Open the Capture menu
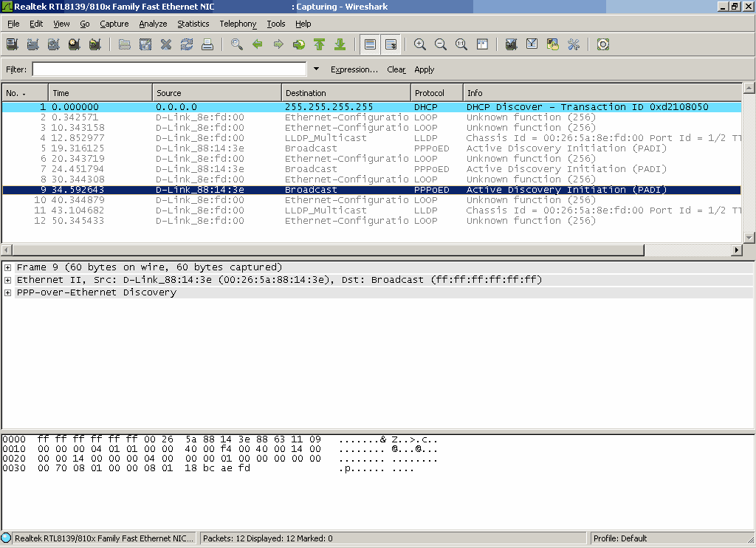The height and width of the screenshot is (548, 756). point(114,24)
